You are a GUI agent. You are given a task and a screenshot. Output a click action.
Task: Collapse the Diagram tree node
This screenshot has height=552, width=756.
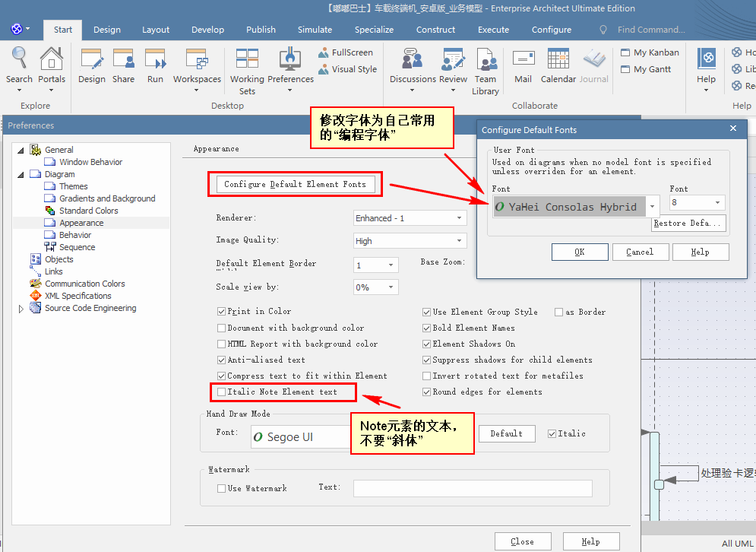tap(21, 175)
